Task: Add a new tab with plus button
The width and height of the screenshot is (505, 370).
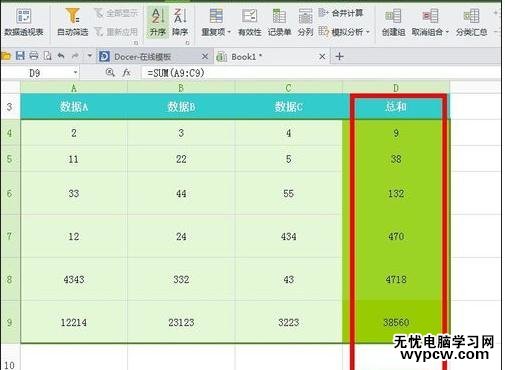Action: (x=339, y=56)
